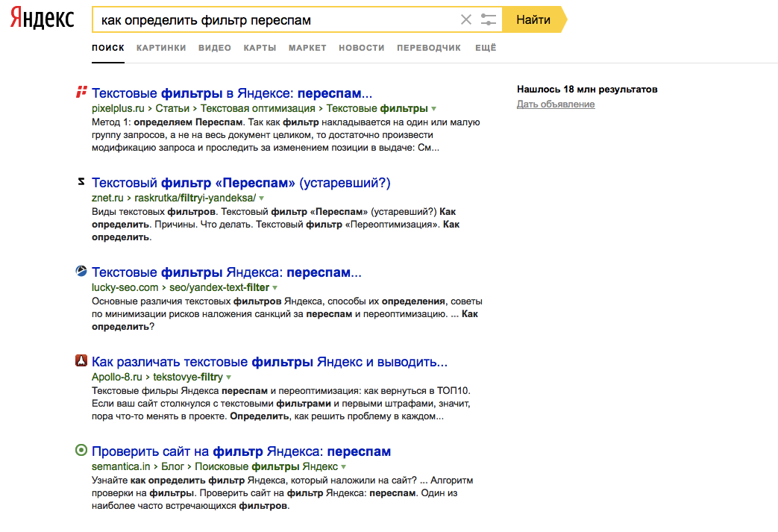Image resolution: width=778 pixels, height=532 pixels.
Task: Open the pixelplus.ru domain link
Action: click(118, 108)
